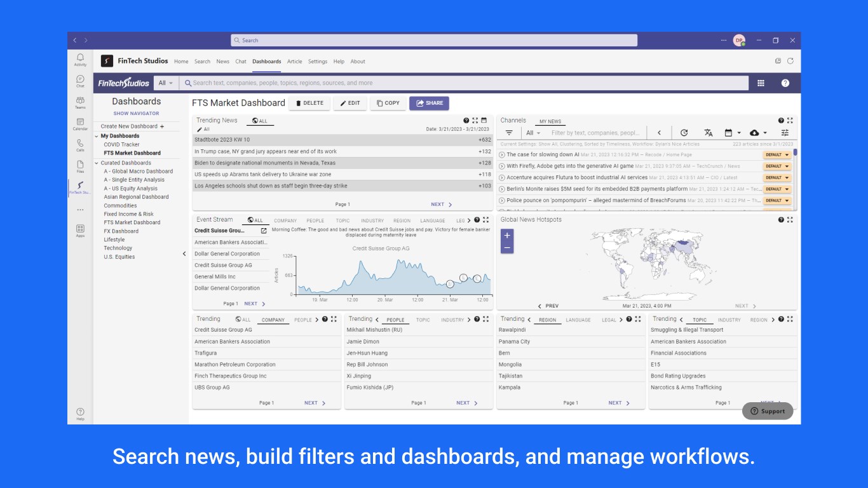Maximize the Trending News widget
Viewport: 868px width, 488px height.
(x=475, y=120)
